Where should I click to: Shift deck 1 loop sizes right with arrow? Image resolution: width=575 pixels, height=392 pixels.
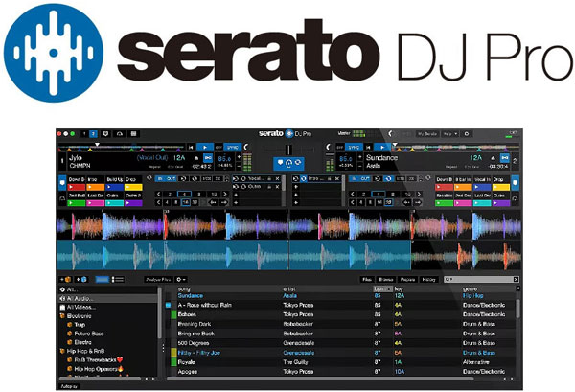point(225,194)
